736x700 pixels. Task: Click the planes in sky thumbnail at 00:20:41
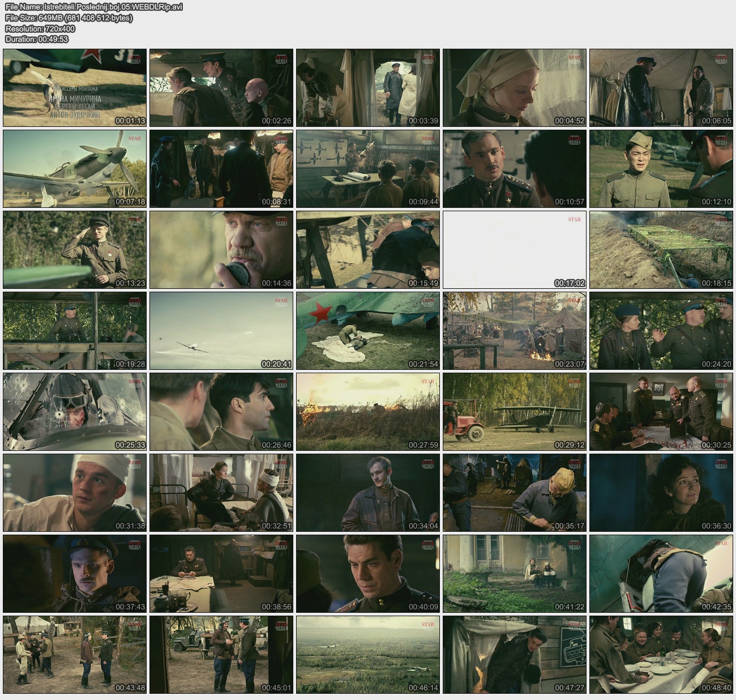click(221, 331)
